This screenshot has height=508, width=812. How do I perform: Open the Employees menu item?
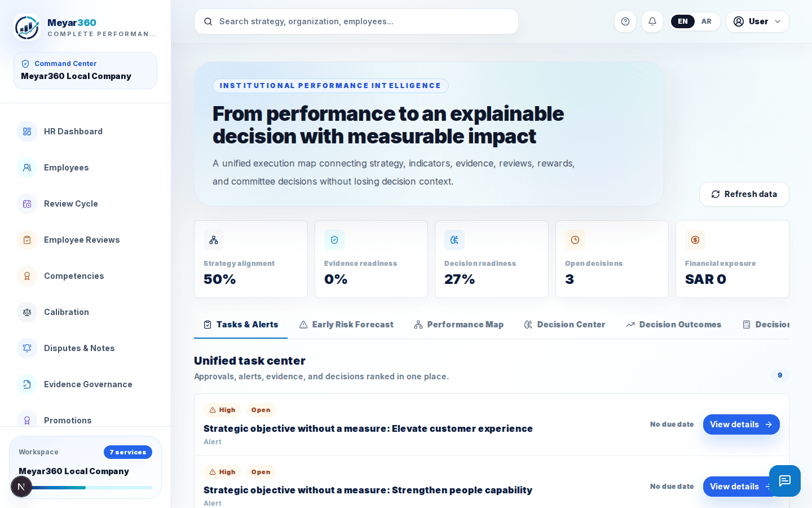85,168
